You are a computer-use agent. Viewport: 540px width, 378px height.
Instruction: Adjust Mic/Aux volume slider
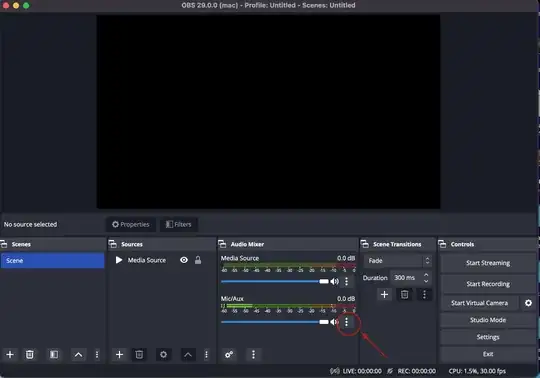click(x=275, y=322)
